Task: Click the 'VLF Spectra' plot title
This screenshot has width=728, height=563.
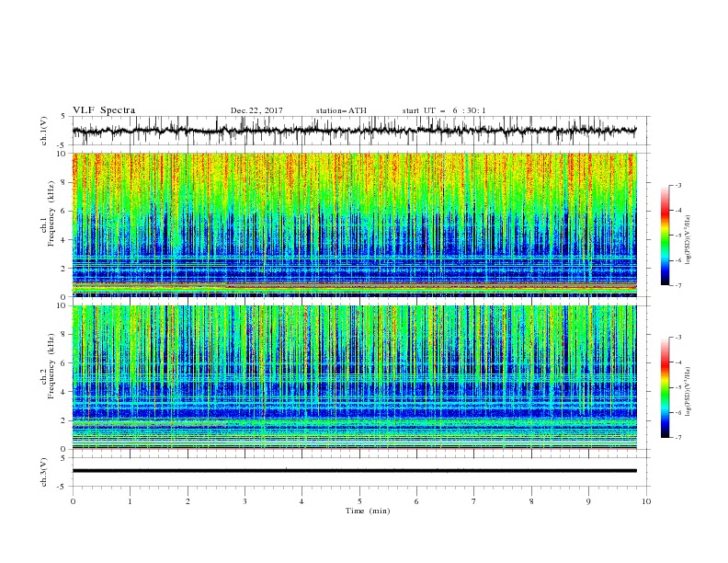Action: point(104,110)
